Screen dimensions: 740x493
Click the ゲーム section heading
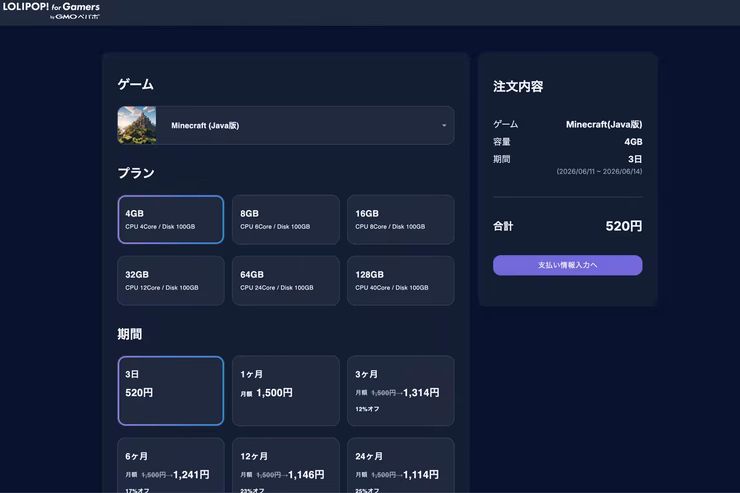(x=135, y=84)
